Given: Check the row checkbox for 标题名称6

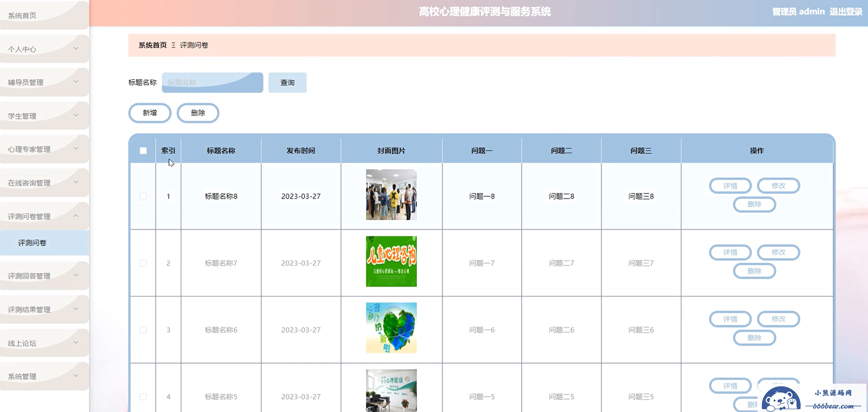Looking at the screenshot, I should point(143,330).
